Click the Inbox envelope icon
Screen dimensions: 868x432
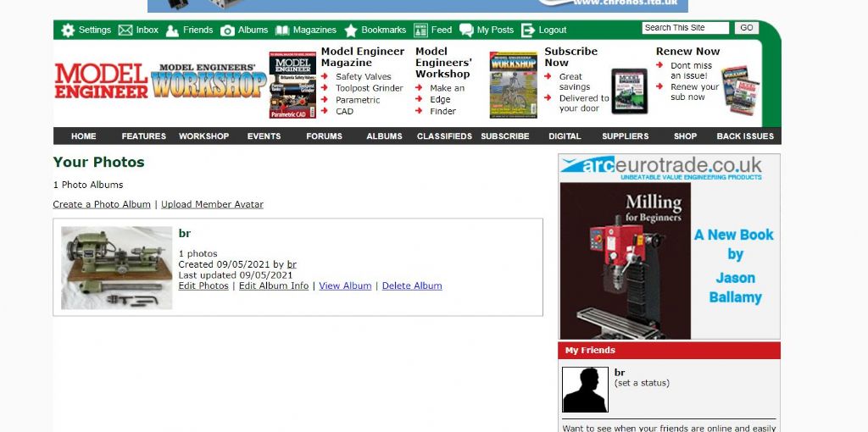pyautogui.click(x=125, y=30)
